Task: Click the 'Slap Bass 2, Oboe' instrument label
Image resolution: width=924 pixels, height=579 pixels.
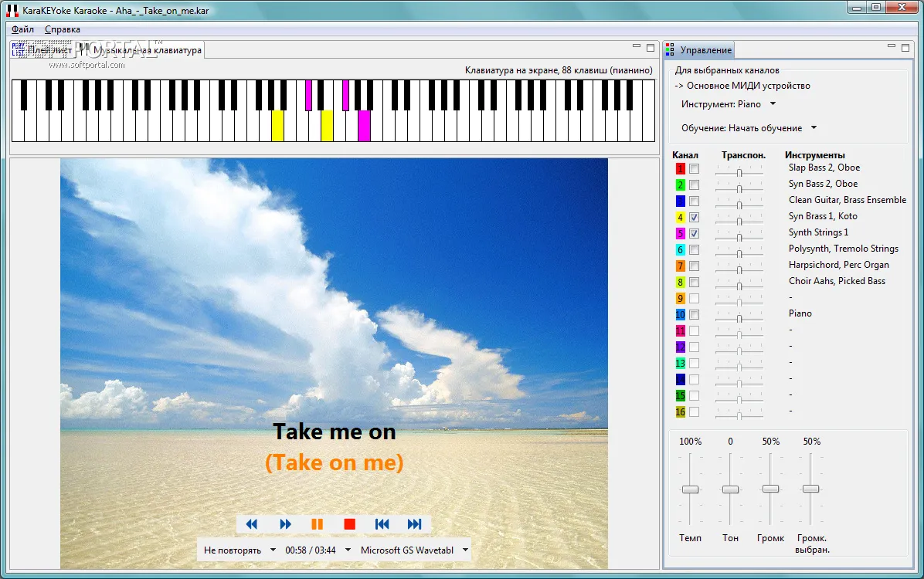Action: click(824, 168)
